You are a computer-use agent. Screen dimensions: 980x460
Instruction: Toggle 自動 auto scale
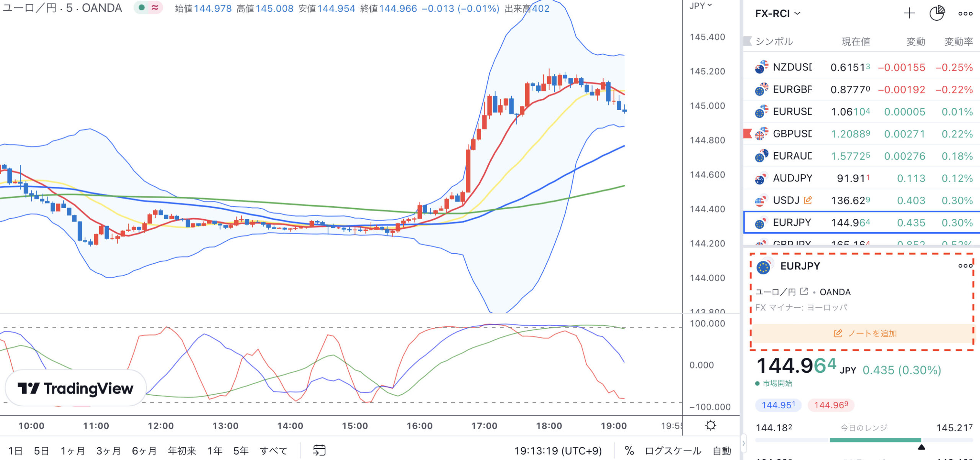tap(722, 450)
